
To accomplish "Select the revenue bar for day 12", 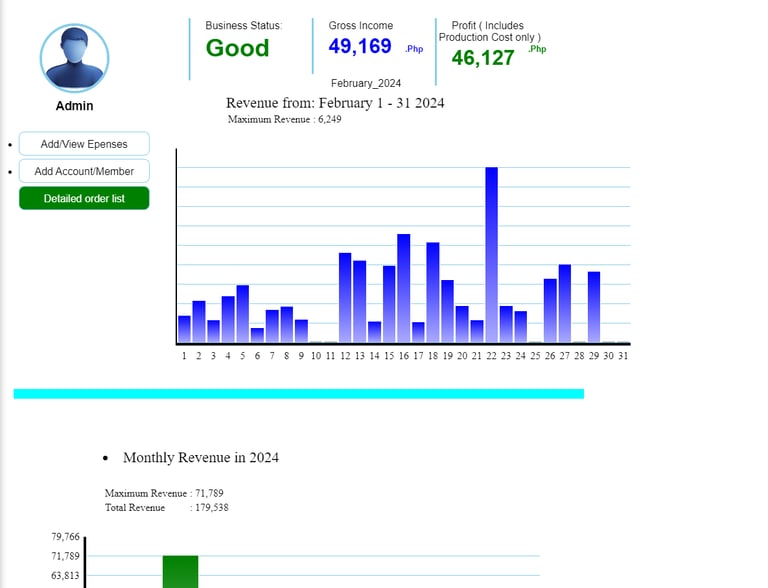I will (x=345, y=297).
